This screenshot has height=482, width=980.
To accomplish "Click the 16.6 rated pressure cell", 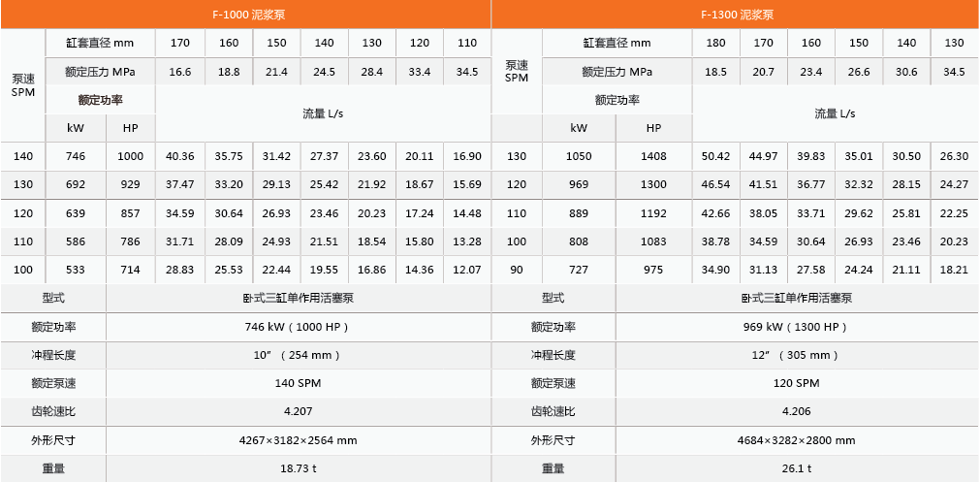I will (x=180, y=72).
